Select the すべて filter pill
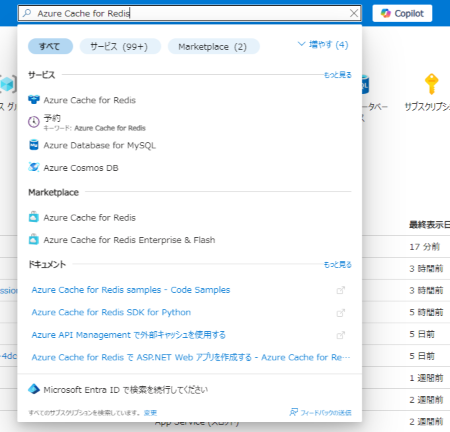450x432 pixels. 50,46
